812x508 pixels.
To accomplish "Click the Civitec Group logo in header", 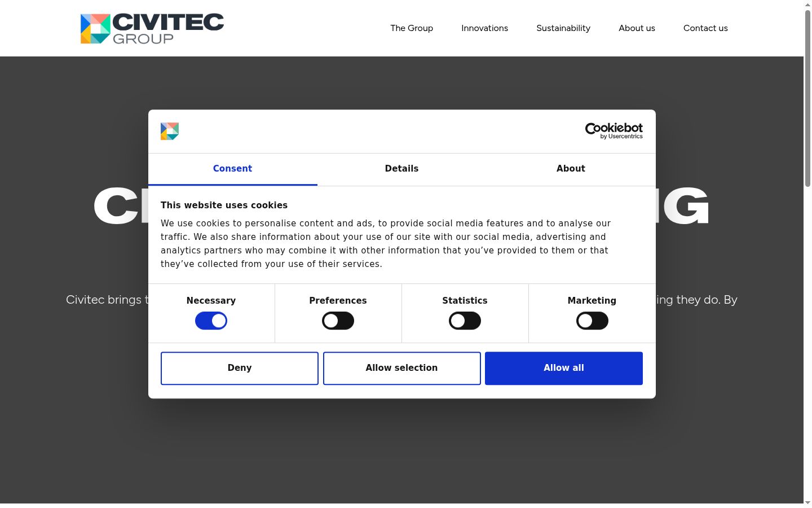I will click(x=152, y=28).
